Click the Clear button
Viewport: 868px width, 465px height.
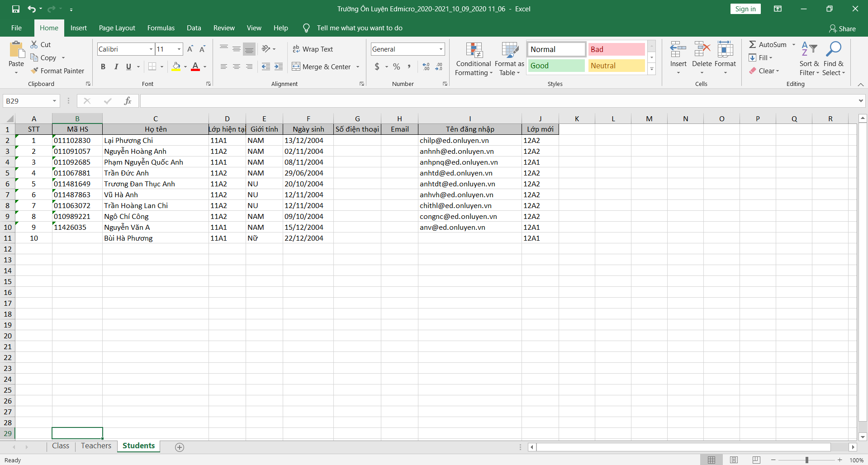pos(764,71)
